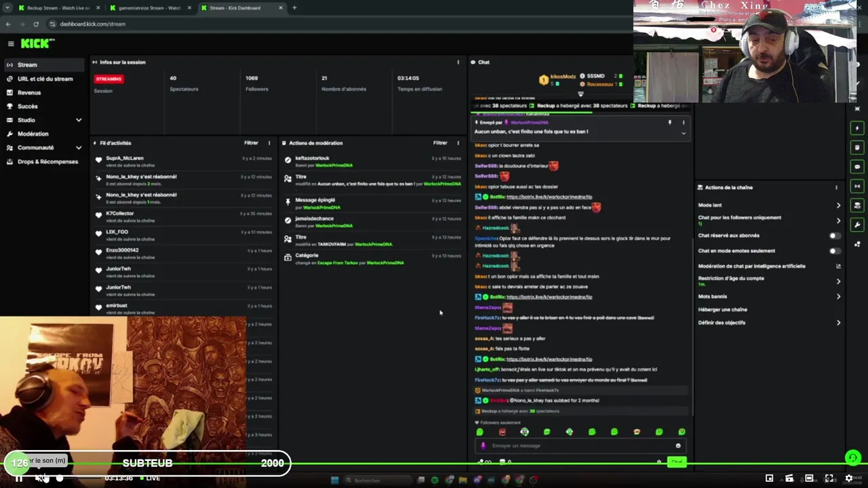Image resolution: width=868 pixels, height=488 pixels.
Task: Click the notes page icon in right rail
Action: tap(857, 147)
